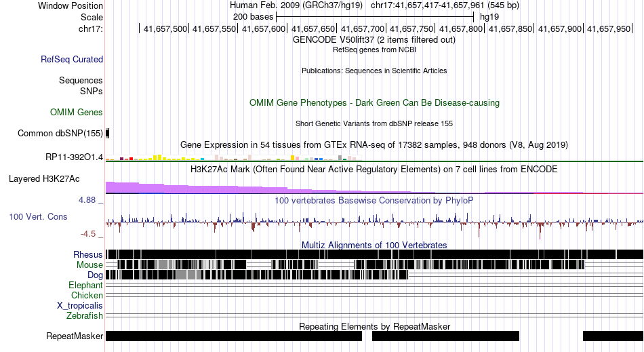The width and height of the screenshot is (644, 352).
Task: Click the GTEx Gene Expression track title
Action: click(374, 145)
